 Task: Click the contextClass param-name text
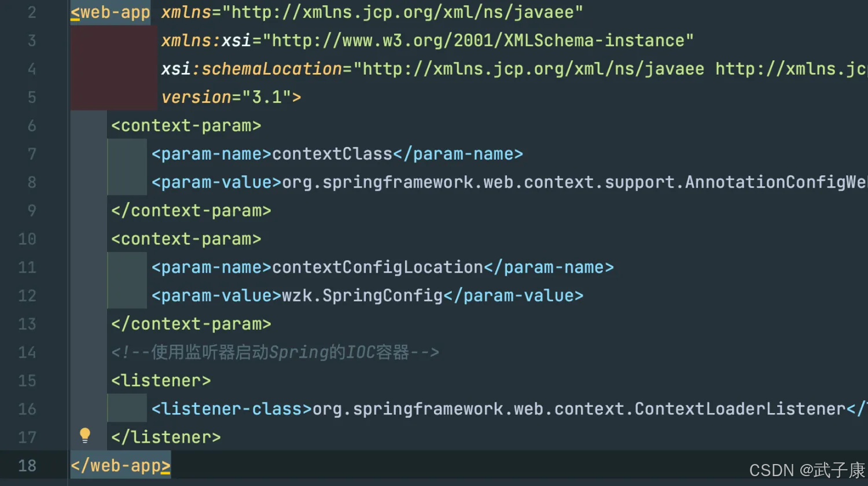click(332, 154)
